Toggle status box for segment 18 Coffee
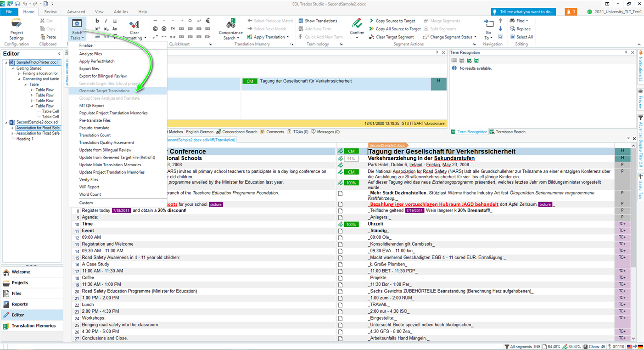This screenshot has width=644, height=350. [340, 278]
